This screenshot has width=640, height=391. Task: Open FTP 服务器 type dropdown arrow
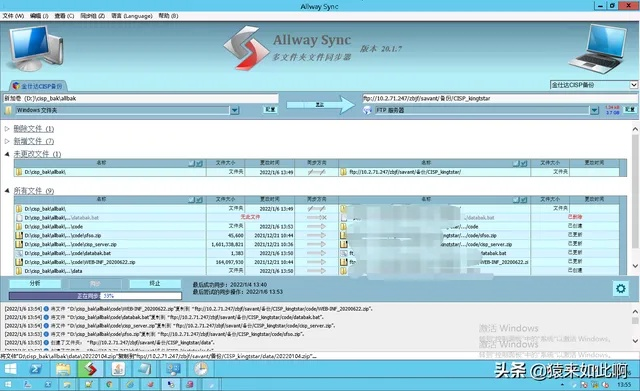coord(594,110)
